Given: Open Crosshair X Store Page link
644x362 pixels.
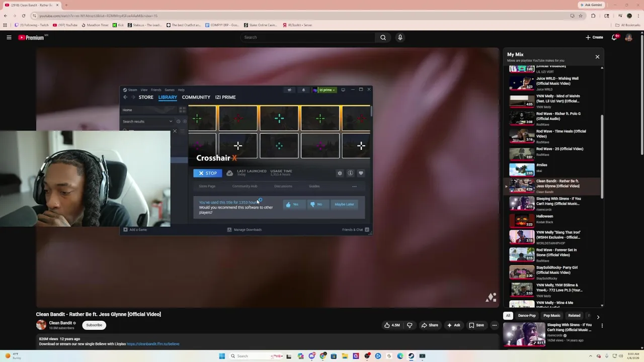Looking at the screenshot, I should (207, 187).
